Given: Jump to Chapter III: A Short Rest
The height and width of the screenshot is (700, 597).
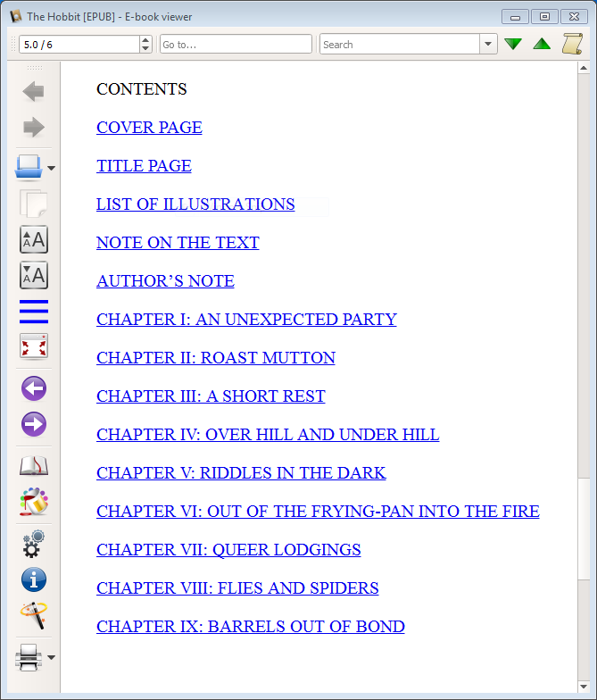Looking at the screenshot, I should [x=211, y=396].
